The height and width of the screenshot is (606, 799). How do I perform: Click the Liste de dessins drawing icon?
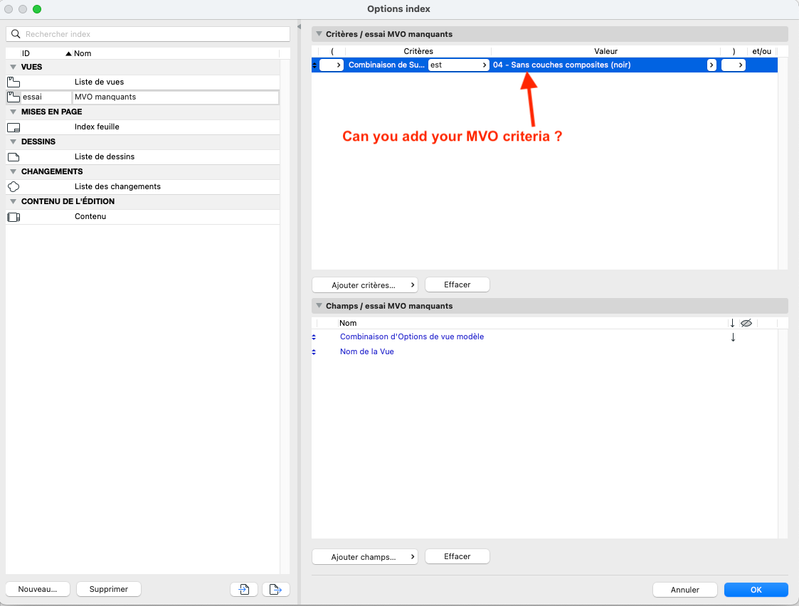(x=14, y=157)
